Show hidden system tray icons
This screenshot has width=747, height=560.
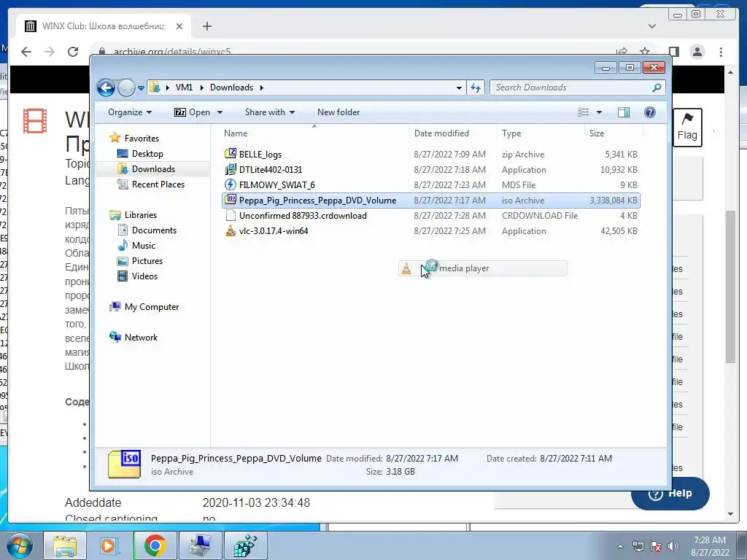(x=620, y=546)
